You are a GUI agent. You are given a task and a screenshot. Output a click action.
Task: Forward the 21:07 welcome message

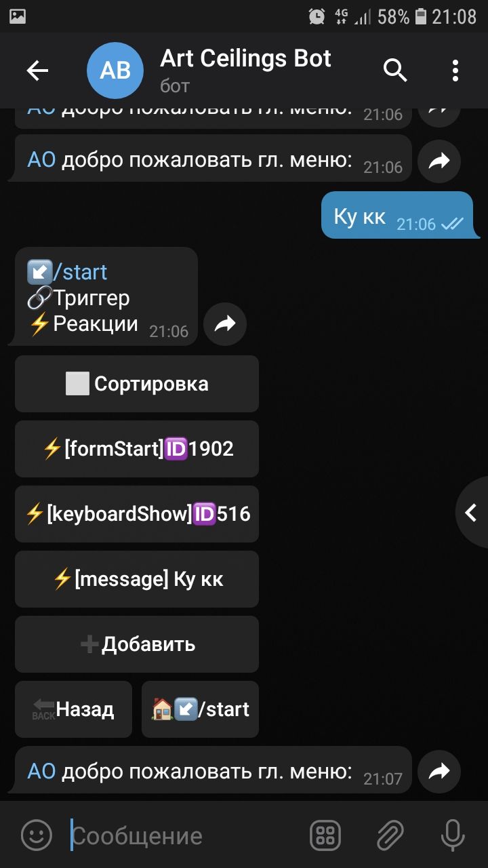(439, 771)
